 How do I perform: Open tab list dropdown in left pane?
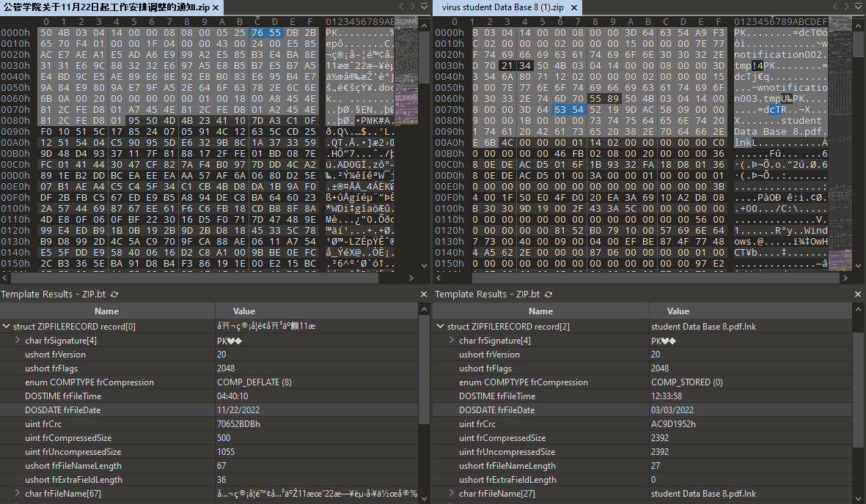click(x=424, y=7)
